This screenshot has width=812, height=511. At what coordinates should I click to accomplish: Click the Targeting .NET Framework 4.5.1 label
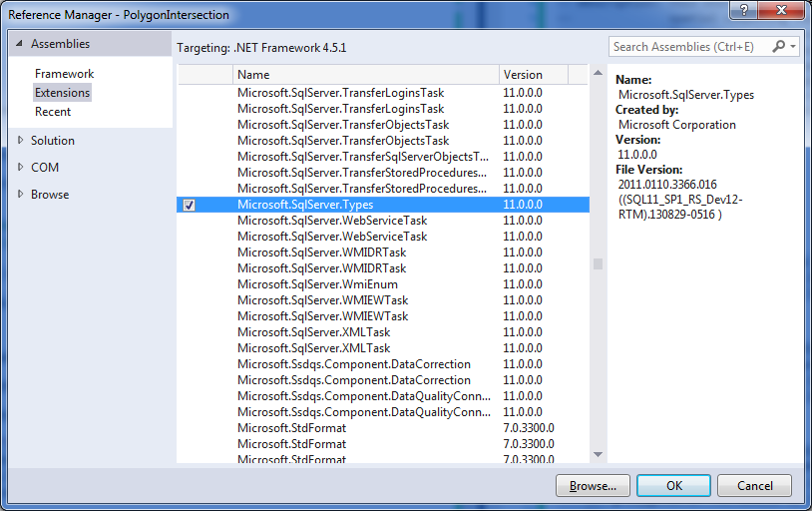(x=261, y=48)
